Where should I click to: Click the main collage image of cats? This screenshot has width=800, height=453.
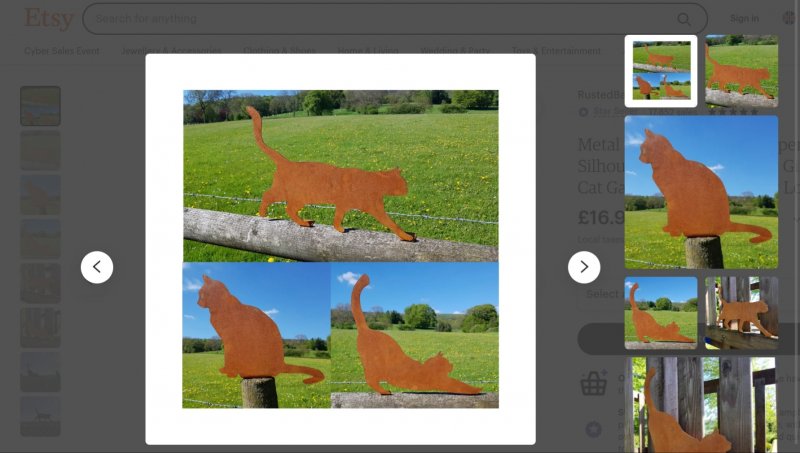pos(340,249)
